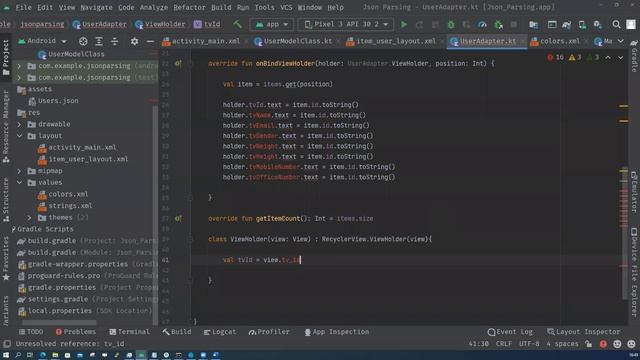This screenshot has width=640, height=360.
Task: Open the Refactor menu
Action: [189, 7]
